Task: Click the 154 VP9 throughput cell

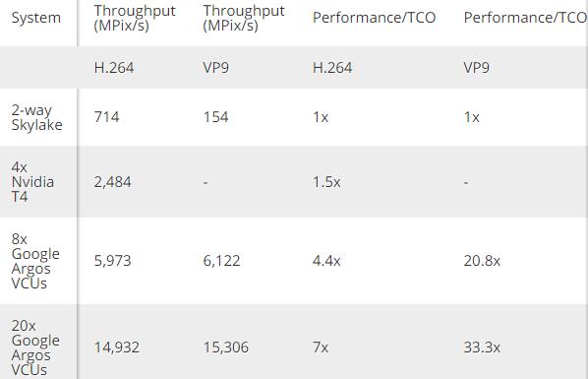Action: [215, 117]
